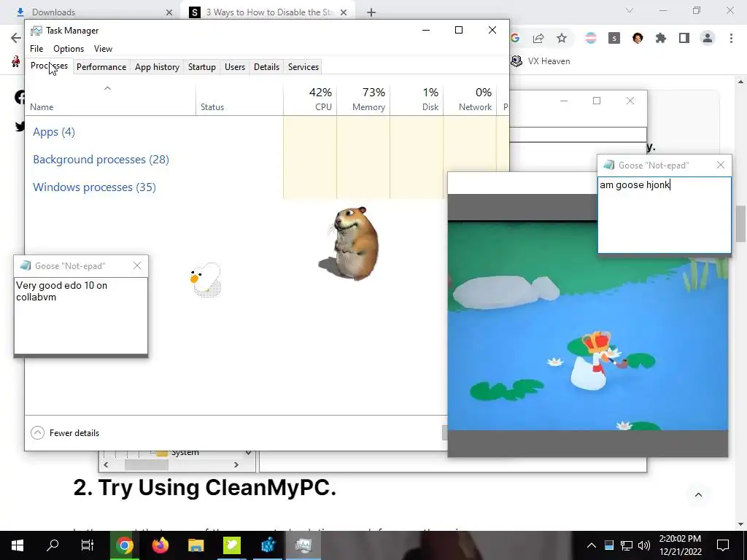Click the hamster animation on screen
747x560 pixels.
tap(352, 242)
